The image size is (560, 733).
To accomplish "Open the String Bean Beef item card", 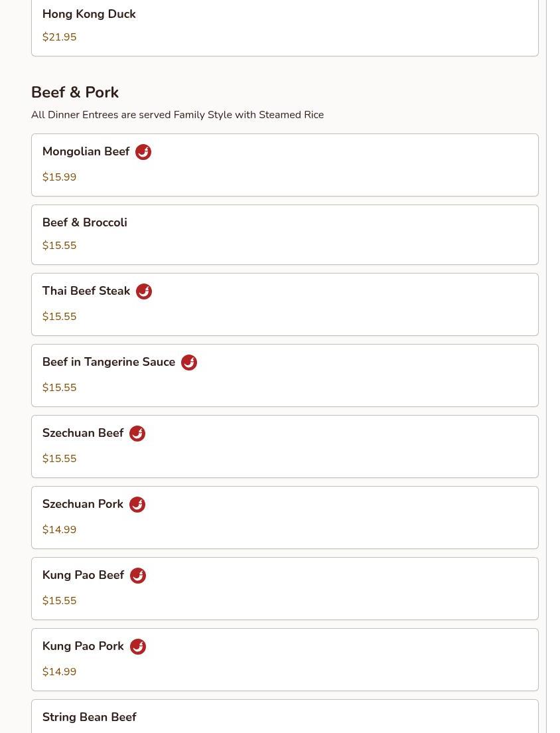I will click(x=285, y=717).
